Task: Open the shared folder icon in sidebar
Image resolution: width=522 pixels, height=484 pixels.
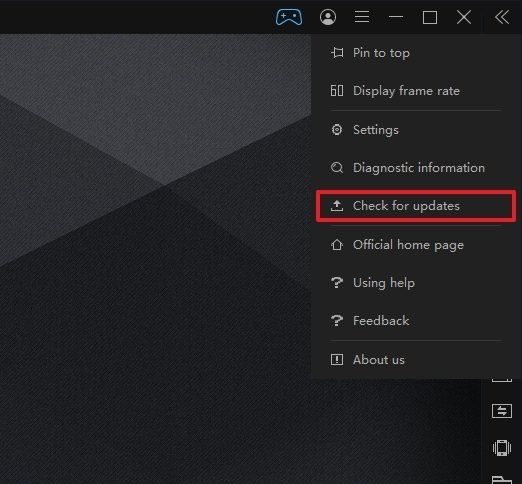Action: pyautogui.click(x=502, y=480)
